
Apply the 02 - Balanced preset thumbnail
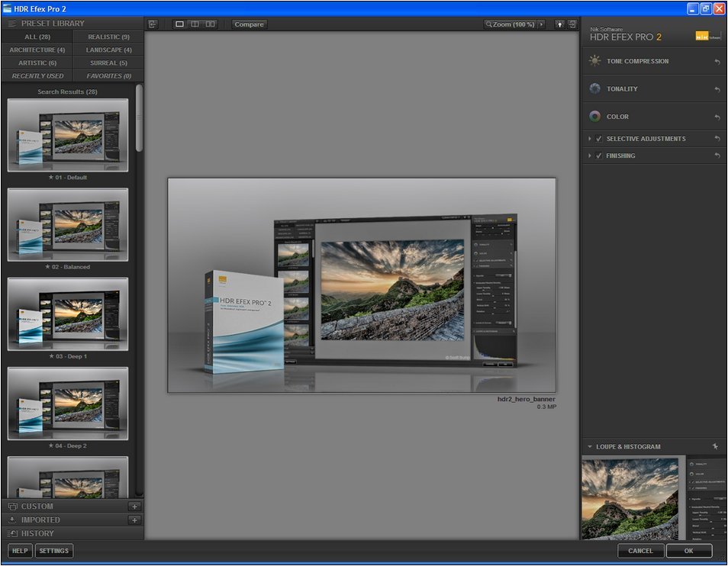[68, 224]
